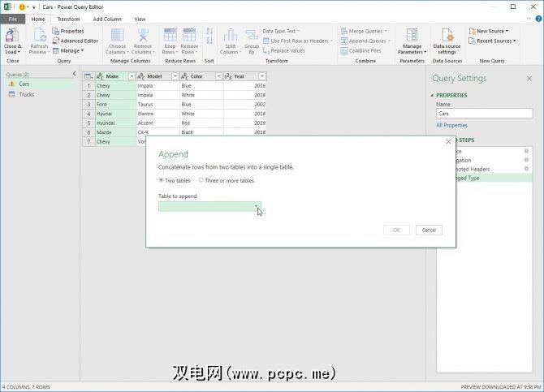Click the Close & Load icon

pyautogui.click(x=12, y=36)
